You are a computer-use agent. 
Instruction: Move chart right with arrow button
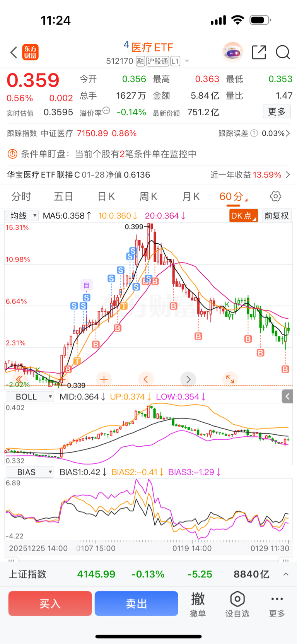click(x=188, y=379)
